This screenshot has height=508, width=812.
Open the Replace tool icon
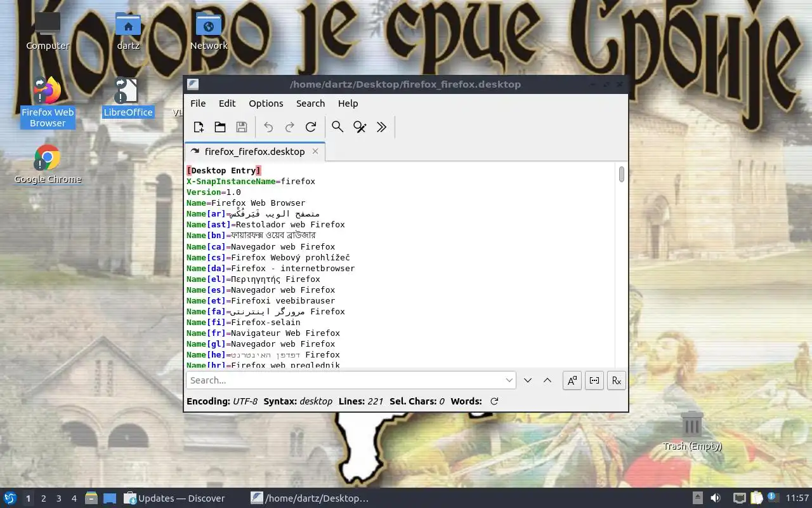pyautogui.click(x=360, y=127)
